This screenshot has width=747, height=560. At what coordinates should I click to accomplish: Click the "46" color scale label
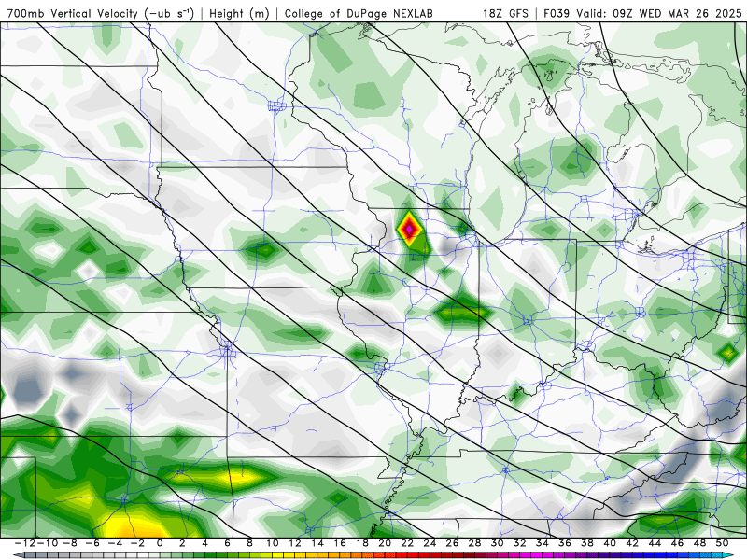pos(677,543)
